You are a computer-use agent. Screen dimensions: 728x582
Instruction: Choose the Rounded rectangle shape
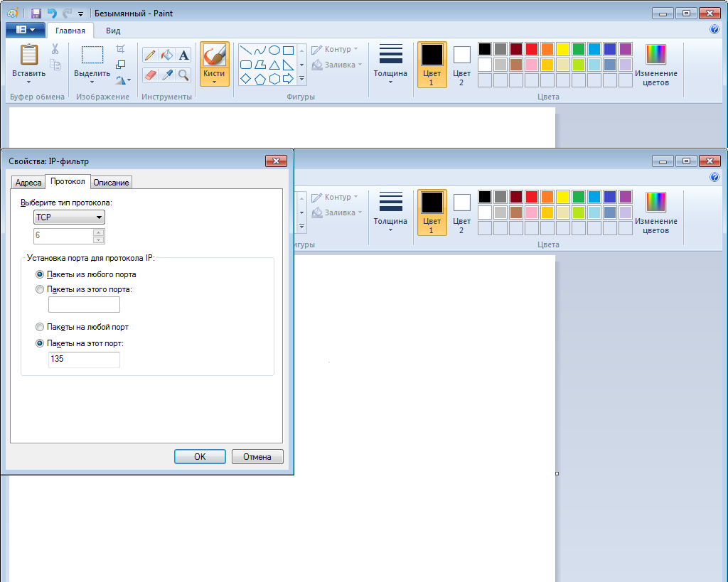[245, 65]
